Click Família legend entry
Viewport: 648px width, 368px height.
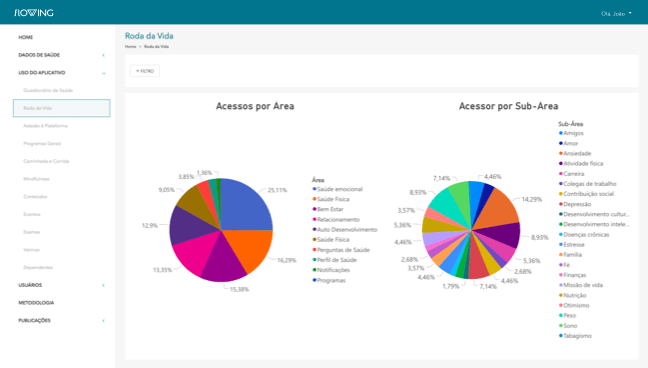[x=570, y=255]
